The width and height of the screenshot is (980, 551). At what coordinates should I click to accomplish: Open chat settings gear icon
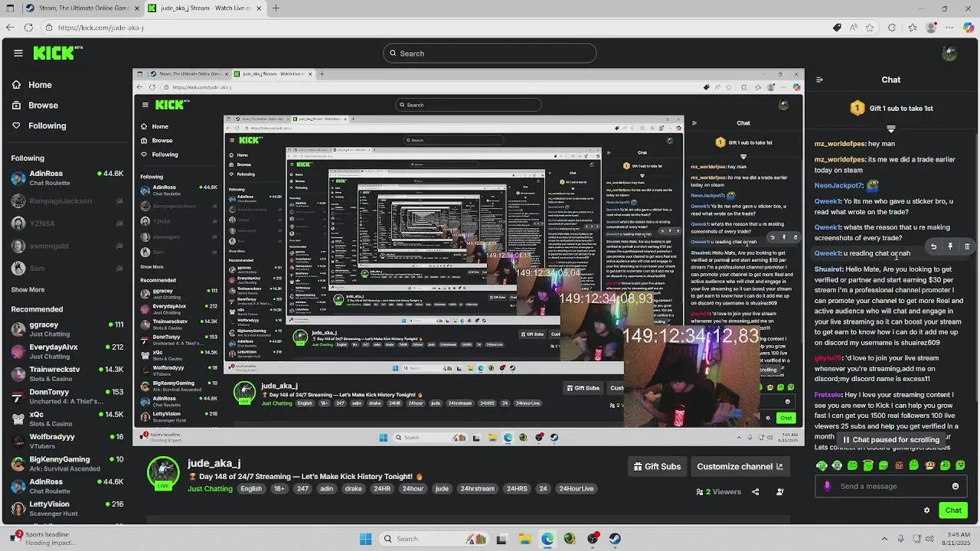click(x=926, y=510)
